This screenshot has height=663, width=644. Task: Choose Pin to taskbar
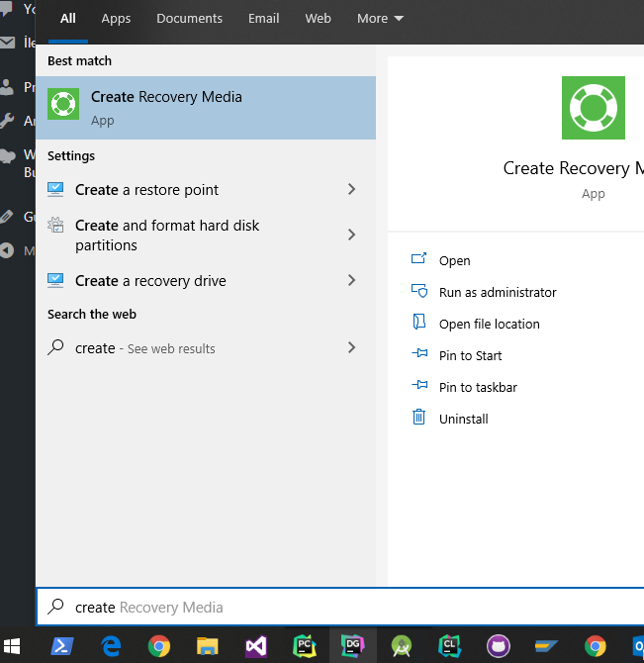(x=478, y=388)
